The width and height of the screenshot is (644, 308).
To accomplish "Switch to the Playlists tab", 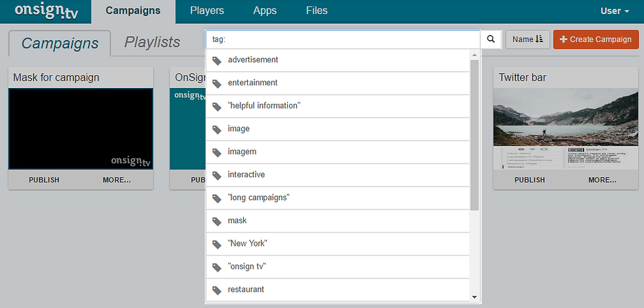I will tap(152, 43).
